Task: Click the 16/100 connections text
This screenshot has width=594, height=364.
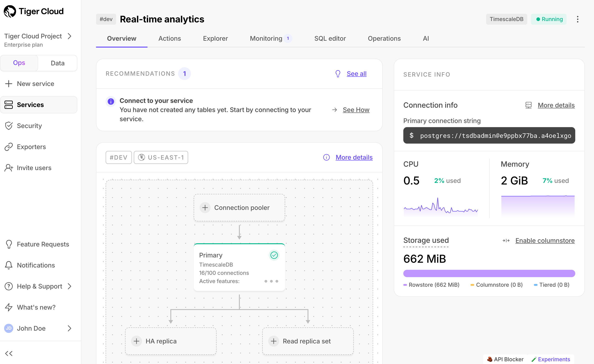Action: tap(224, 273)
